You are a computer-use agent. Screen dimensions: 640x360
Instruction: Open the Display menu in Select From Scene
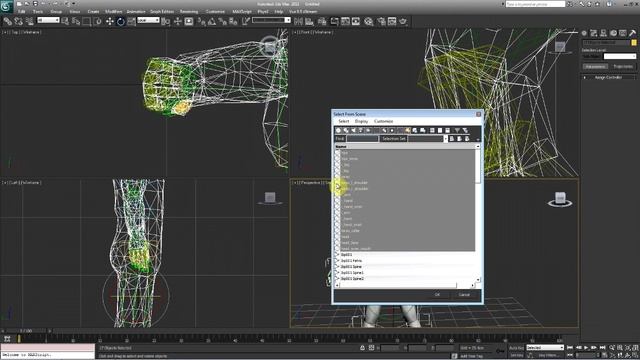click(x=361, y=121)
